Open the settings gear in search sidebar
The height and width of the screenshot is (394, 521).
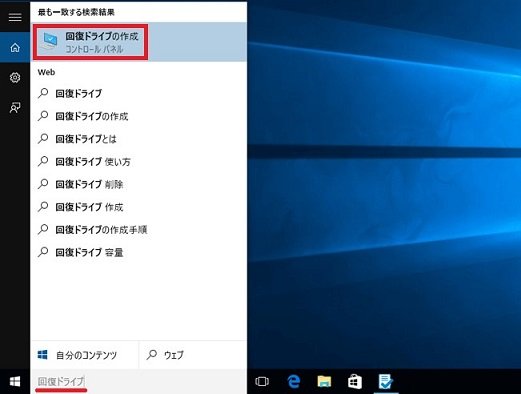click(x=15, y=78)
